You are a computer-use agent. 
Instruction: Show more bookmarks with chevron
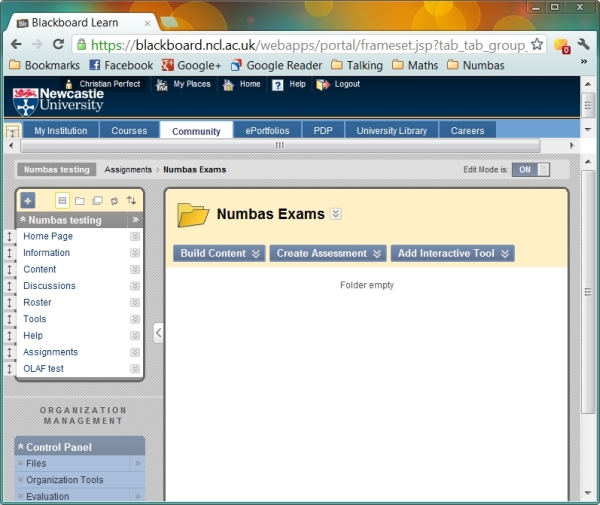click(584, 61)
